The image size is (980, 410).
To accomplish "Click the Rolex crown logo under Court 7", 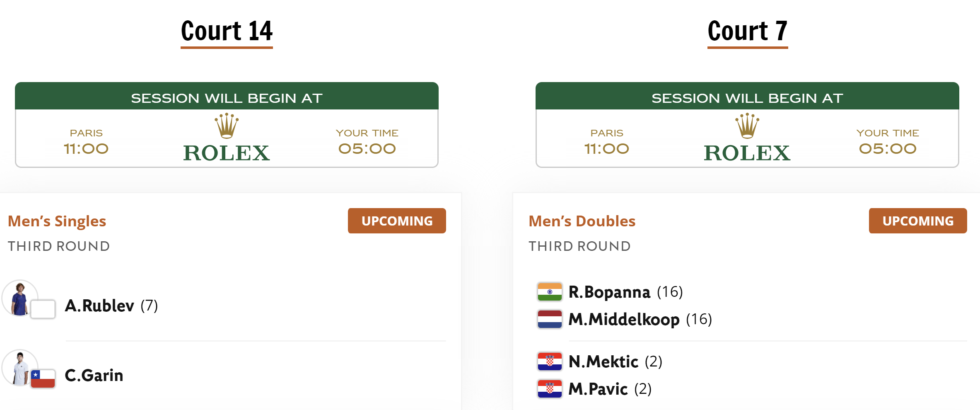I will (747, 126).
